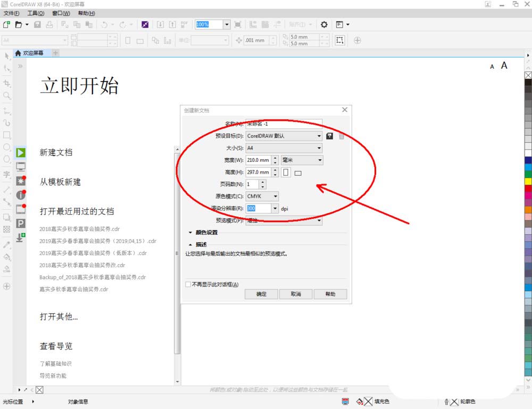This screenshot has height=409, width=532.
Task: Open the Workspace monitor icon in sidebar
Action: pos(21,167)
